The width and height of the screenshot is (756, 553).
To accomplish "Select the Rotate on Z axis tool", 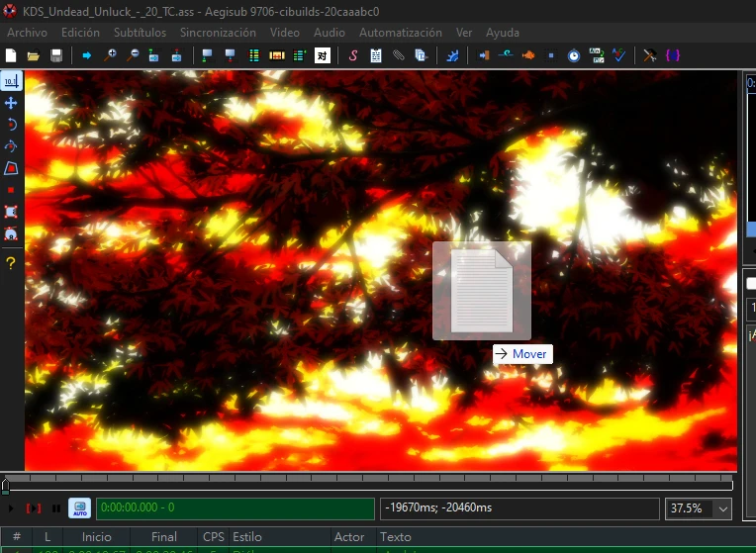I will tap(11, 125).
